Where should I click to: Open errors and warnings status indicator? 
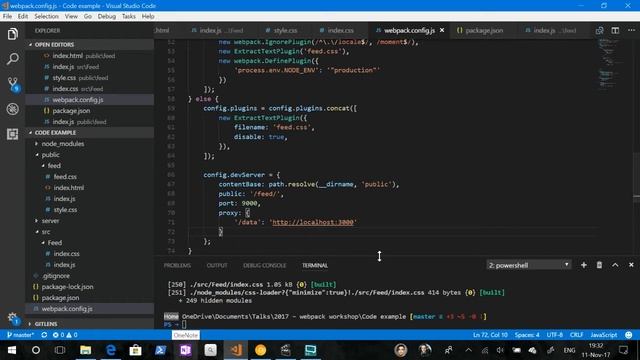coord(65,335)
